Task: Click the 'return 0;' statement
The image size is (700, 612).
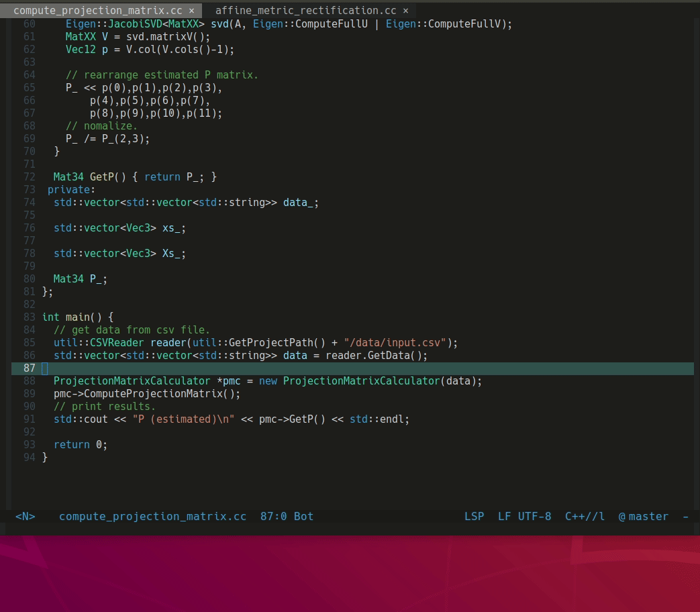Action: point(81,445)
